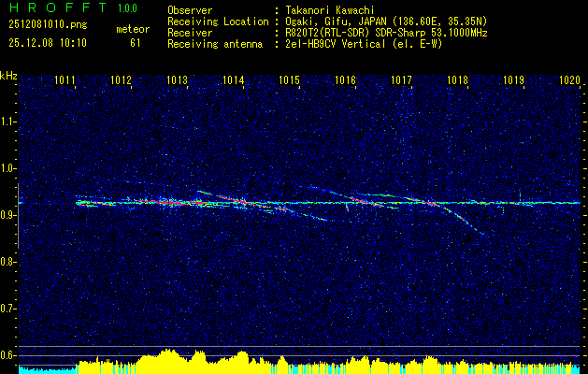Click time marker 1012
Image resolution: width=588 pixels, height=374 pixels.
pyautogui.click(x=122, y=79)
